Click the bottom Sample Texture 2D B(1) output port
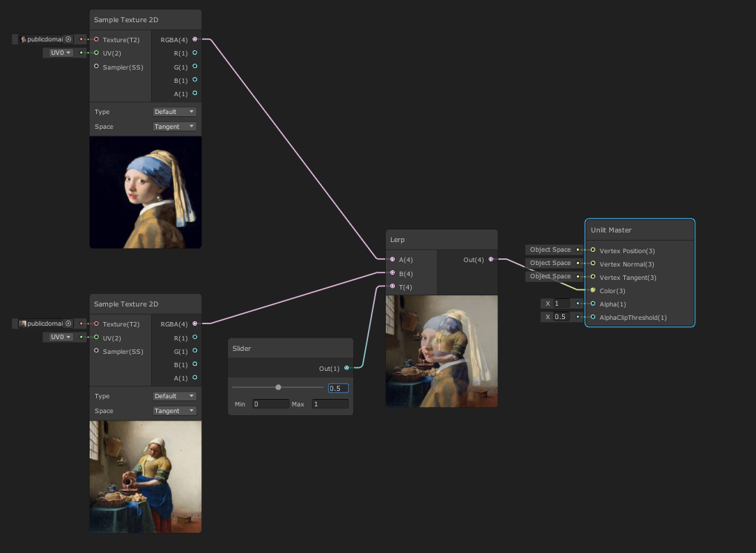 tap(195, 364)
